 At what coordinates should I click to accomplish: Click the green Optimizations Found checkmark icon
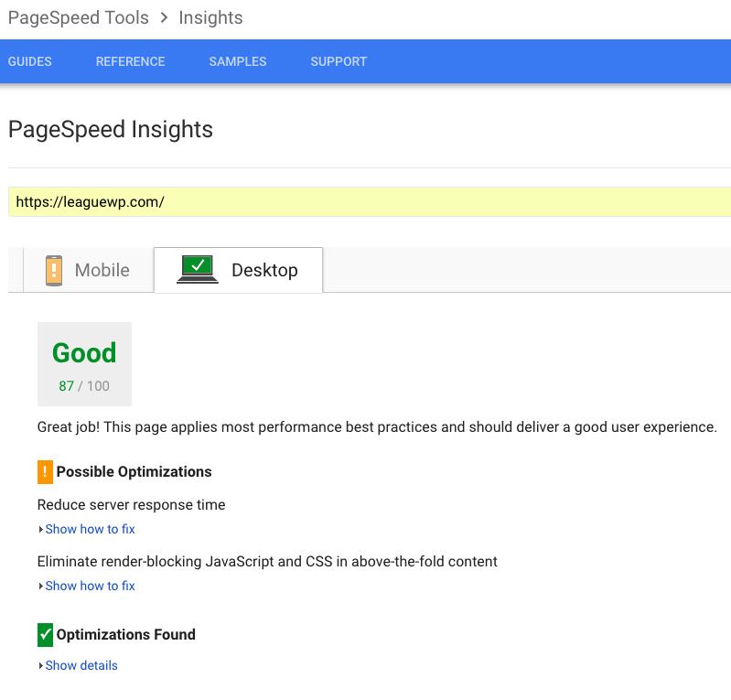pyautogui.click(x=45, y=635)
